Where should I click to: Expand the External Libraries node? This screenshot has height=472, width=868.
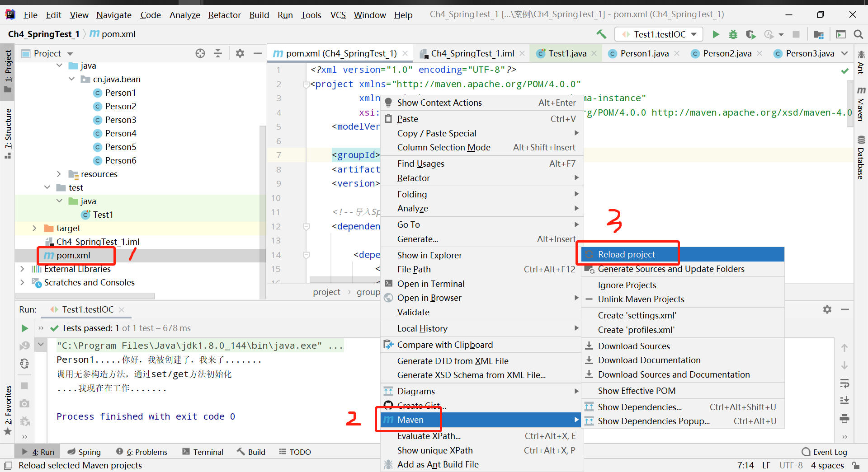(x=22, y=269)
